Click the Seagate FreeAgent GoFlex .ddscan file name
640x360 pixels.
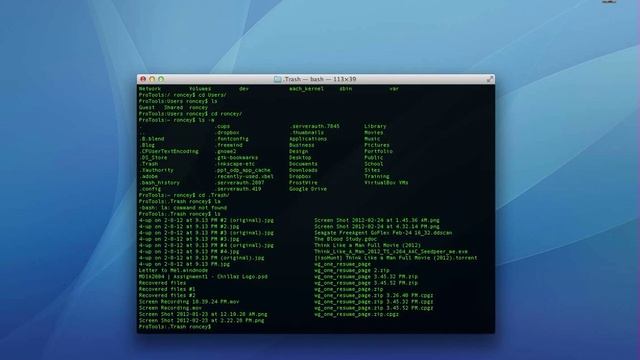(383, 233)
